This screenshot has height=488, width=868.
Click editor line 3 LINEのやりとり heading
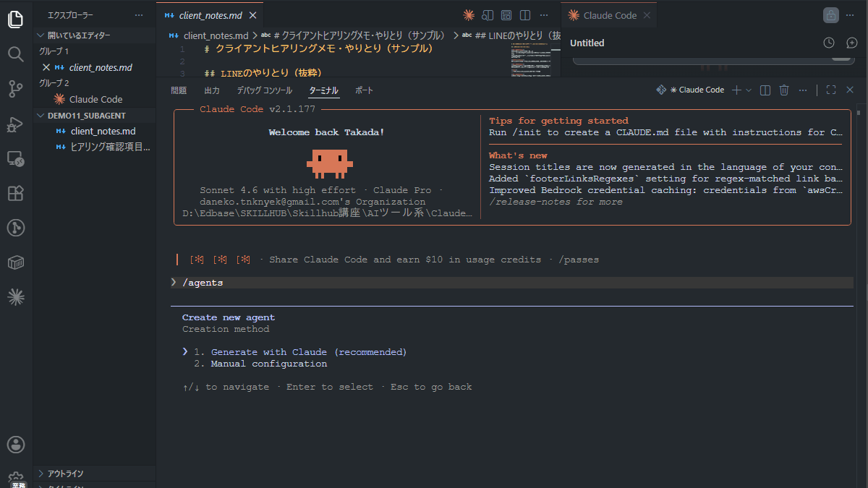pyautogui.click(x=263, y=72)
